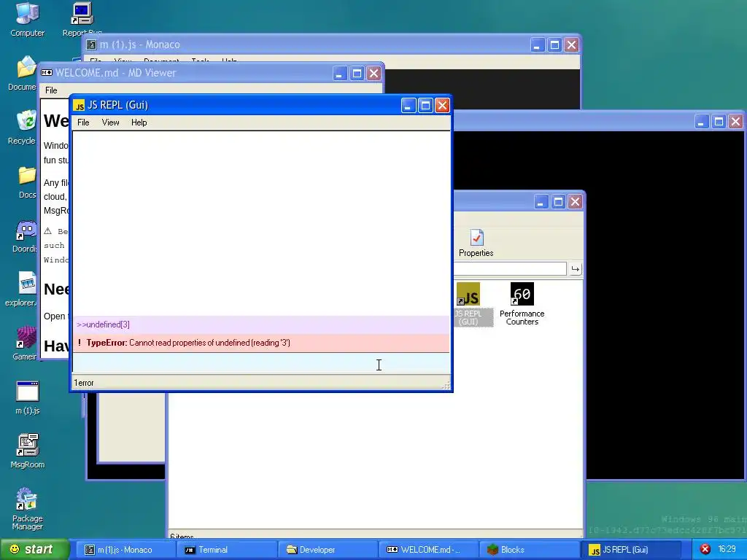This screenshot has width=747, height=560.
Task: Click resize grip of JS REPL status bar
Action: [446, 386]
